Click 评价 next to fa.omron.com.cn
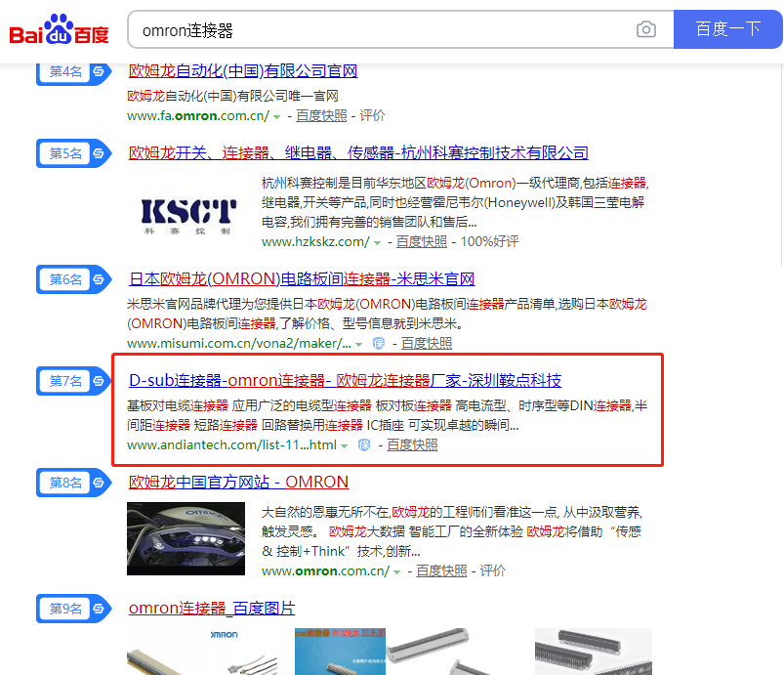 (x=372, y=115)
